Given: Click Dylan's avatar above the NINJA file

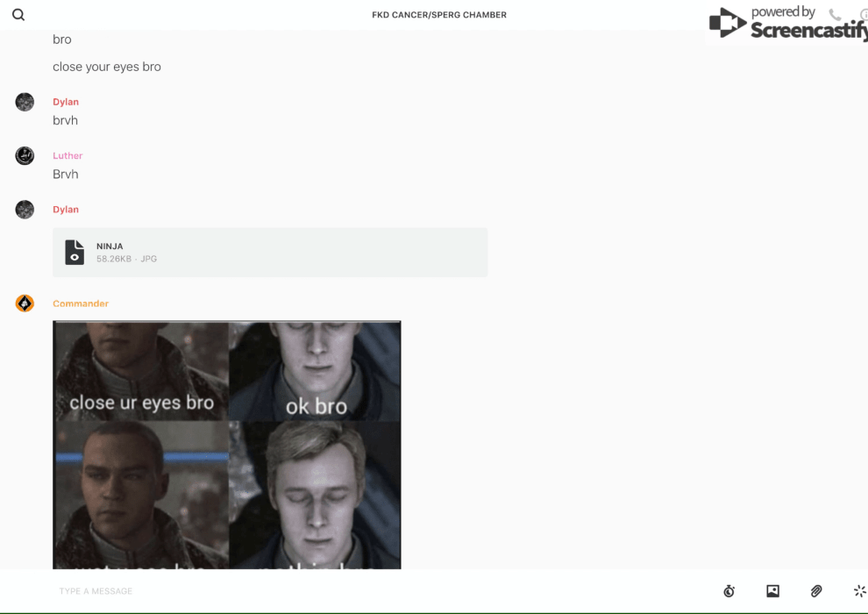Looking at the screenshot, I should [x=25, y=210].
